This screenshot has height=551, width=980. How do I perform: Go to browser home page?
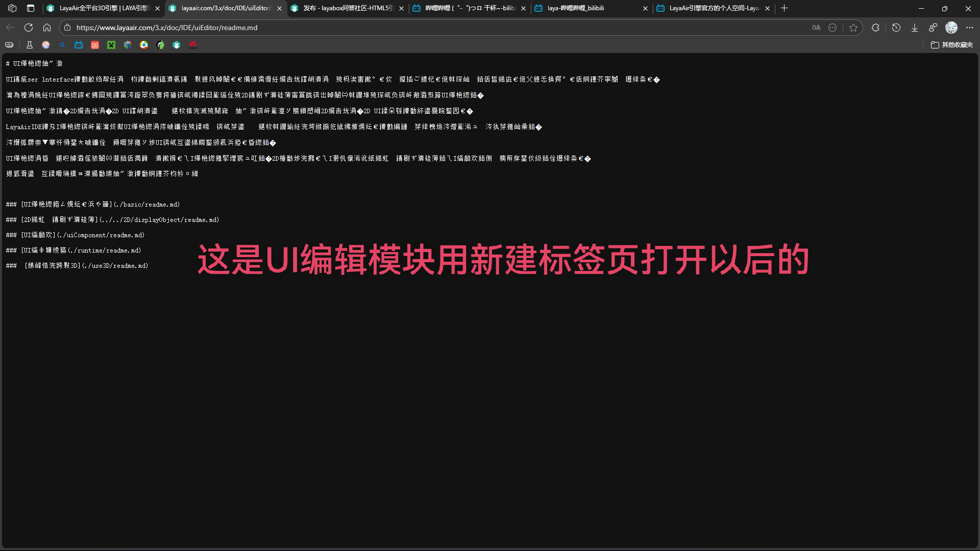(47, 28)
